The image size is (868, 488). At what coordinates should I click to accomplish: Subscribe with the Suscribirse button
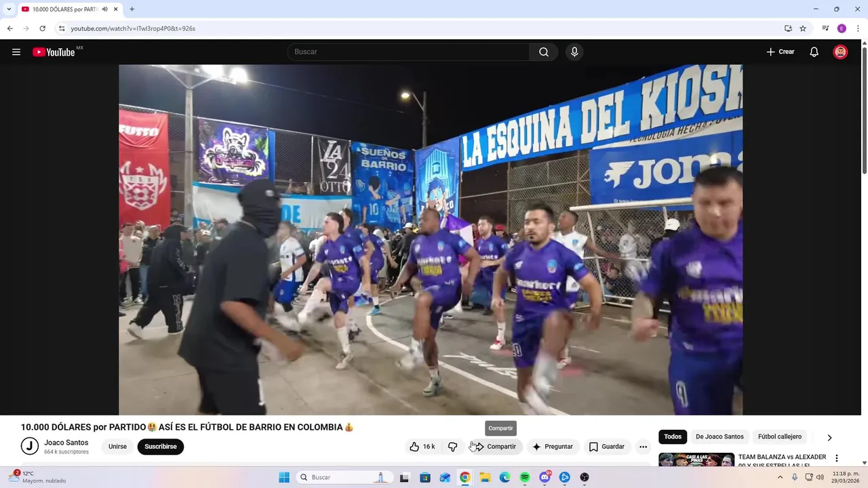click(160, 447)
